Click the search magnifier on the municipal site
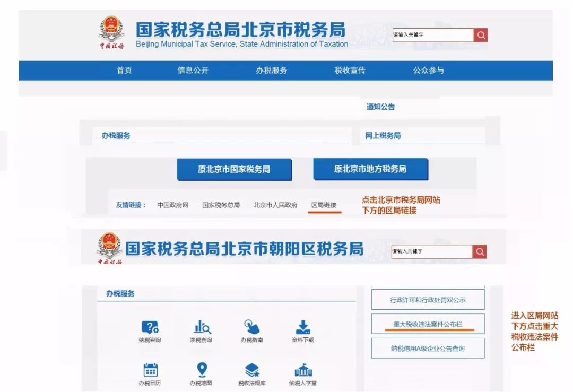The image size is (573, 392). (480, 35)
